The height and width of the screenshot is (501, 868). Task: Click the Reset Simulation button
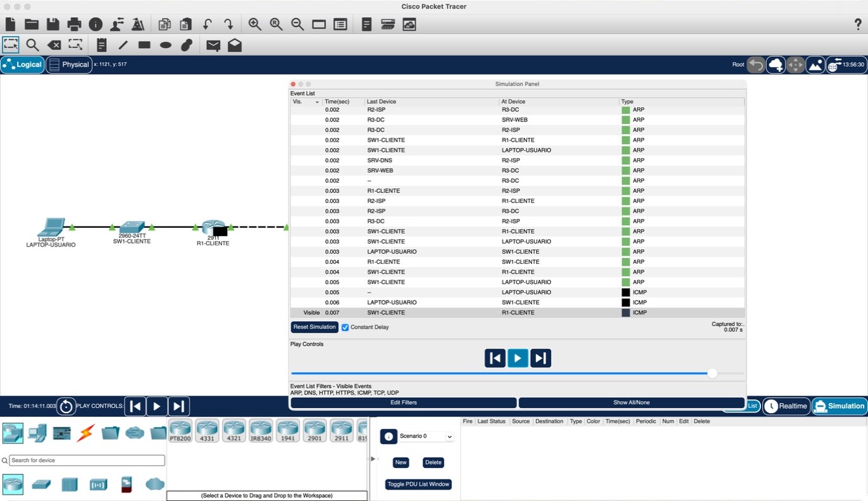314,327
